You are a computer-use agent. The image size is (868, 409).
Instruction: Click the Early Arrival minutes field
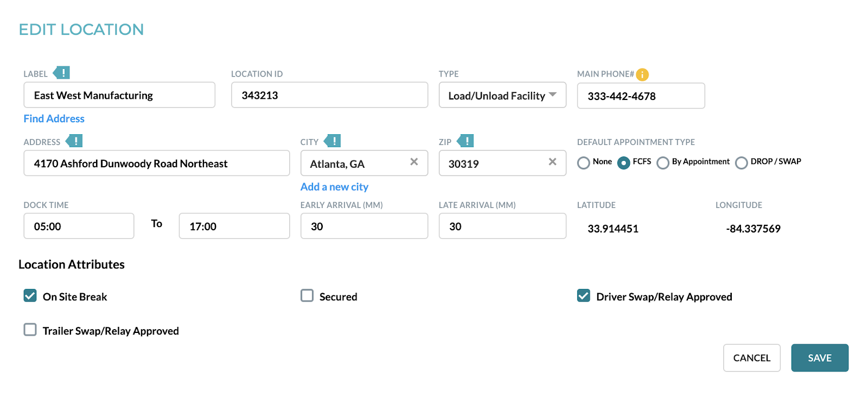(364, 226)
